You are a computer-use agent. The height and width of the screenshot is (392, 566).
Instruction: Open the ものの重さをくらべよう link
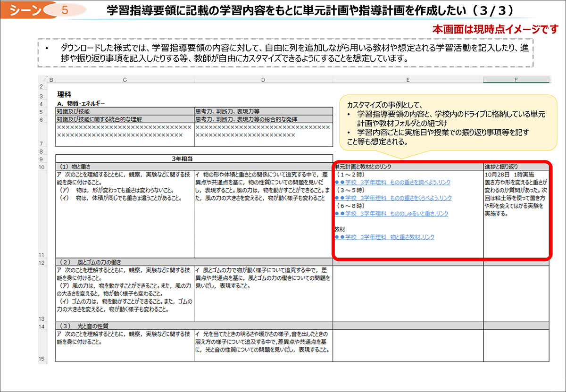tap(393, 198)
